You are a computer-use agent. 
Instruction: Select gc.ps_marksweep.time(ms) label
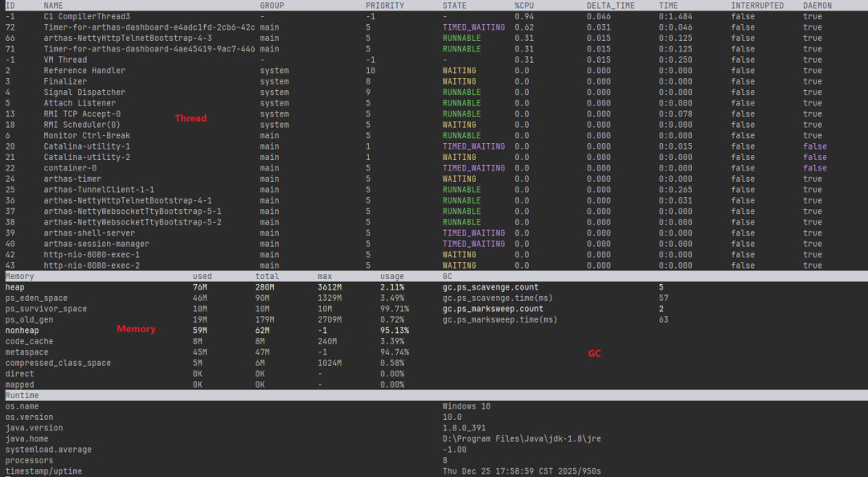coord(500,319)
